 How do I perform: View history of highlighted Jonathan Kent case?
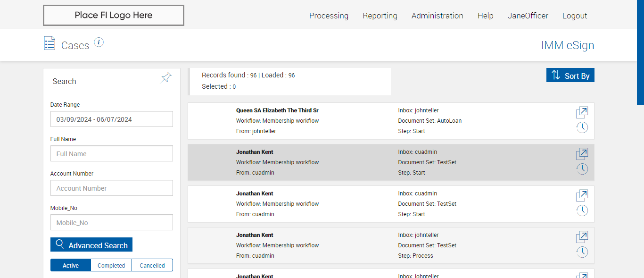click(582, 169)
